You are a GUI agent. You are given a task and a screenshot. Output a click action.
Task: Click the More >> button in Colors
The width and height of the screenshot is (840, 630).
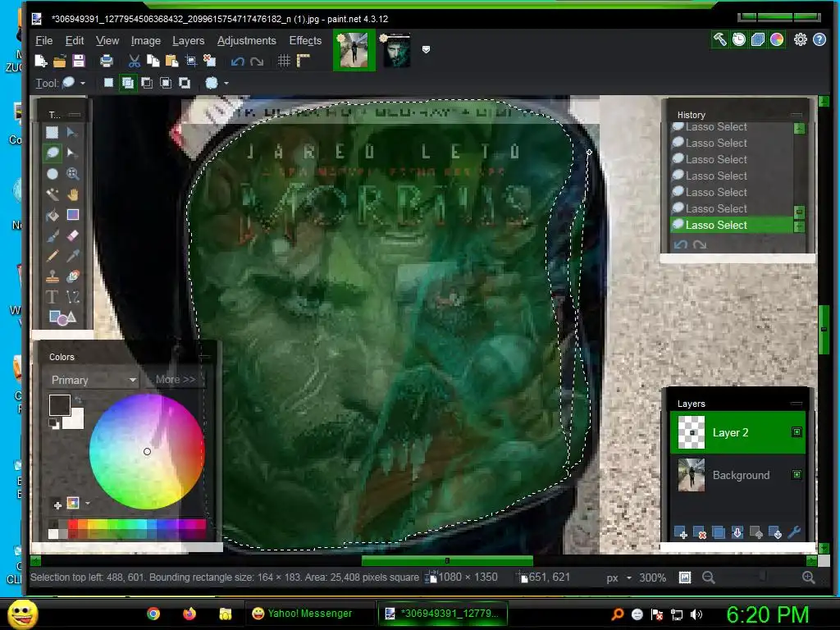point(176,379)
